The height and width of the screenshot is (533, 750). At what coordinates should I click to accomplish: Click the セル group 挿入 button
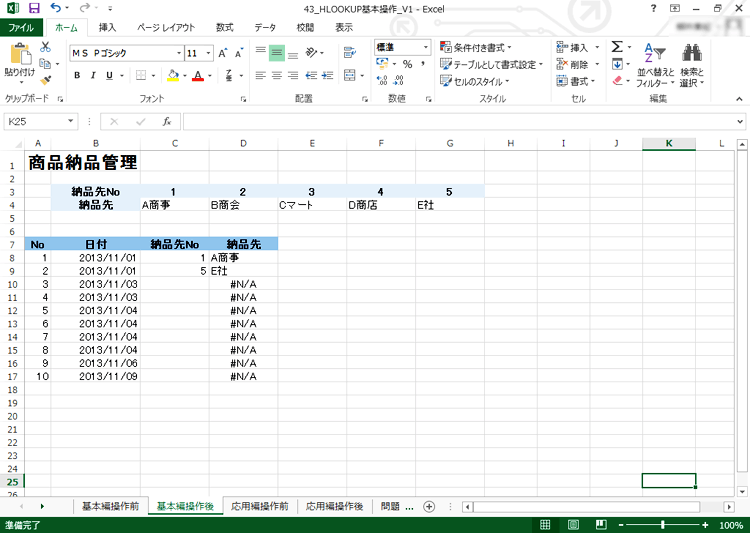pyautogui.click(x=578, y=47)
